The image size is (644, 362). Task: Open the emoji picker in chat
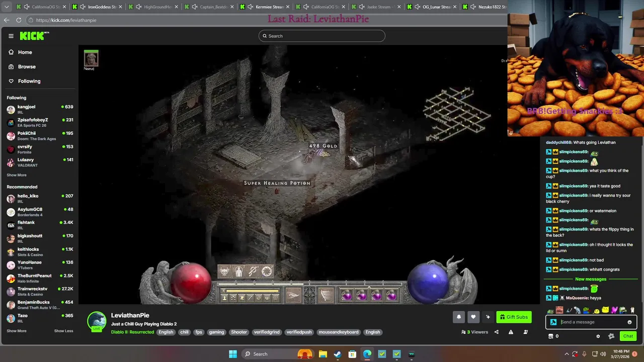click(629, 322)
